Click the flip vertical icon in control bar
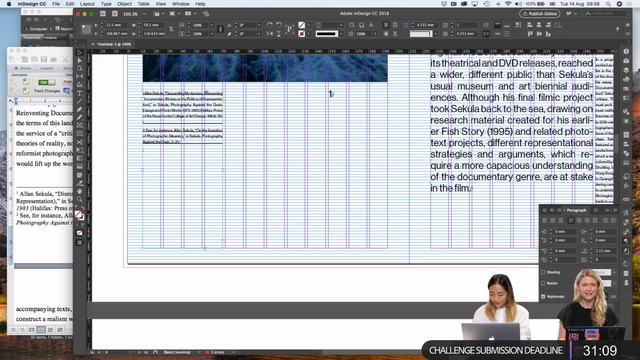The width and height of the screenshot is (640, 360). 279,34
